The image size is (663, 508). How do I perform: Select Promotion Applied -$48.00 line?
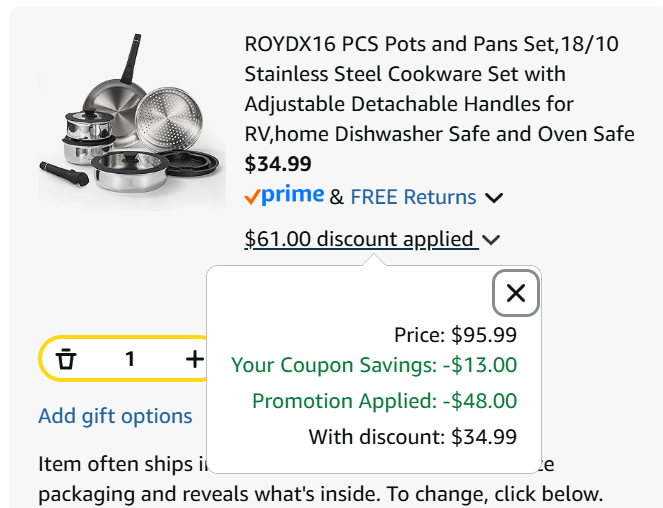(384, 401)
